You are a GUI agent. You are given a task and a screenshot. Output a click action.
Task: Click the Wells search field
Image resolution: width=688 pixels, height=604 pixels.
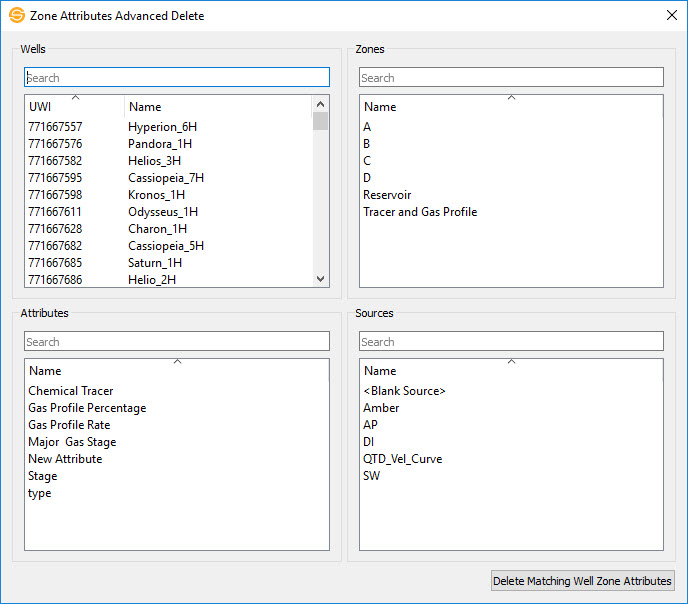tap(176, 78)
